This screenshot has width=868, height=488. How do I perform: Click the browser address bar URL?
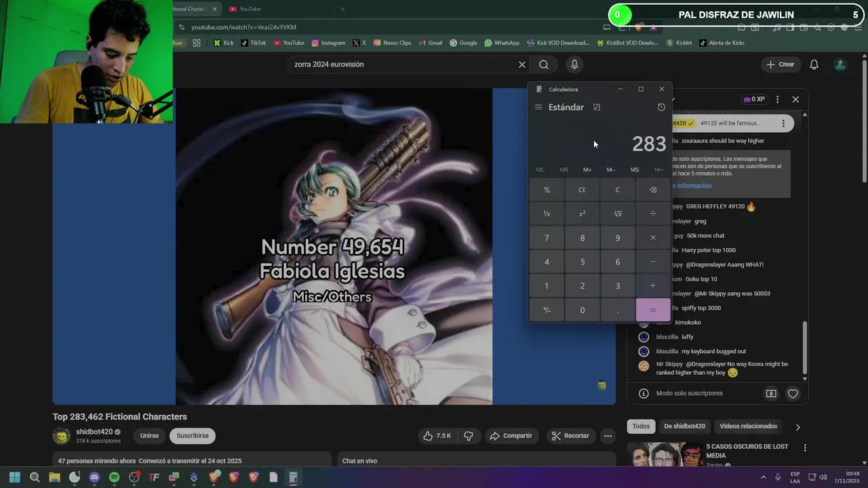[243, 27]
